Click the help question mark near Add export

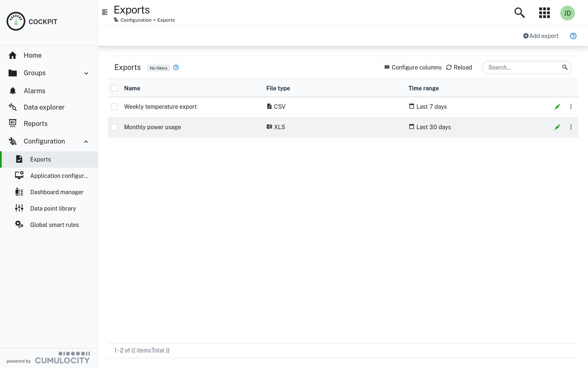573,36
